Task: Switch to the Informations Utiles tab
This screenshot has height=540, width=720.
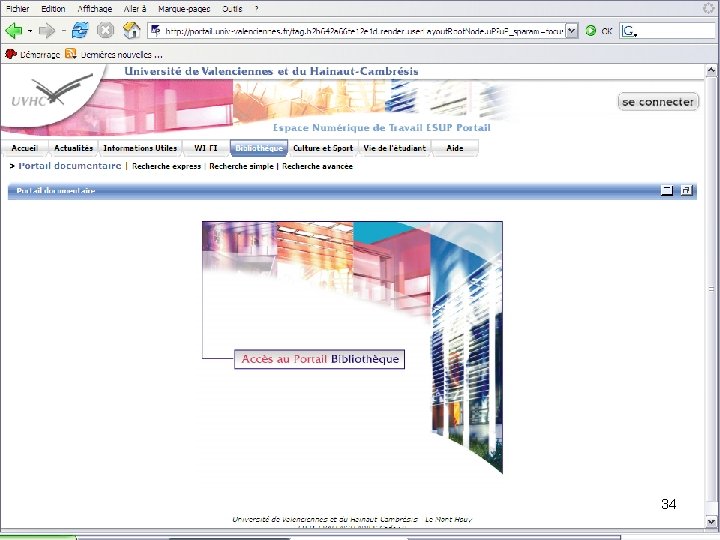Action: click(140, 148)
